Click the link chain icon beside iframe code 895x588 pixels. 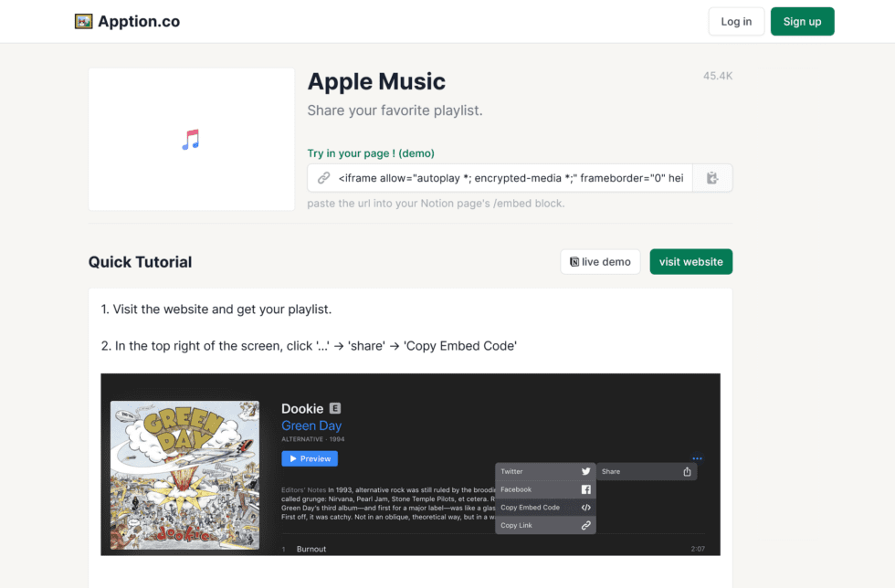[323, 178]
